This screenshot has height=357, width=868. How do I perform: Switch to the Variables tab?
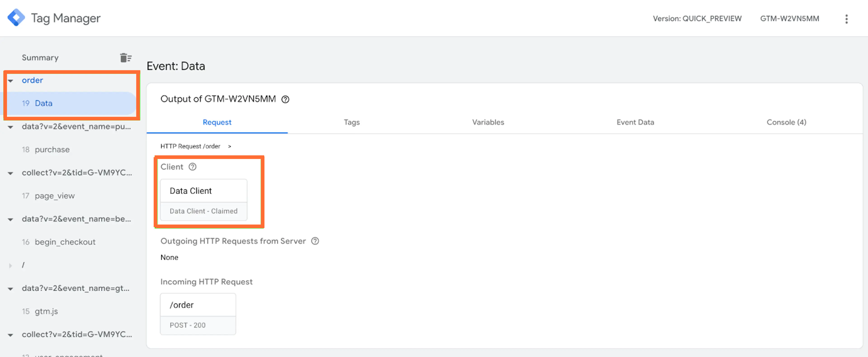coord(488,122)
